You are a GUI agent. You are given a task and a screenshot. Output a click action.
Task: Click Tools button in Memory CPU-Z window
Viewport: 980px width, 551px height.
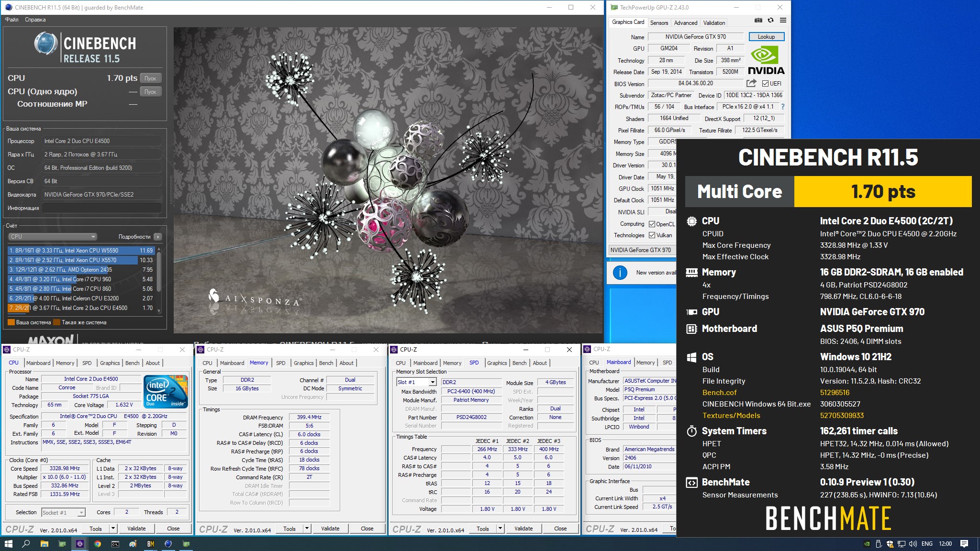(290, 529)
